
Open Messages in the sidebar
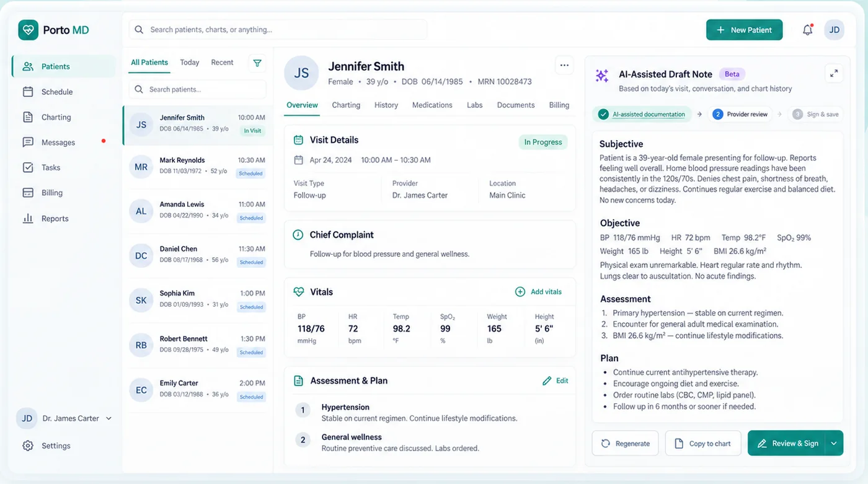[x=63, y=143]
